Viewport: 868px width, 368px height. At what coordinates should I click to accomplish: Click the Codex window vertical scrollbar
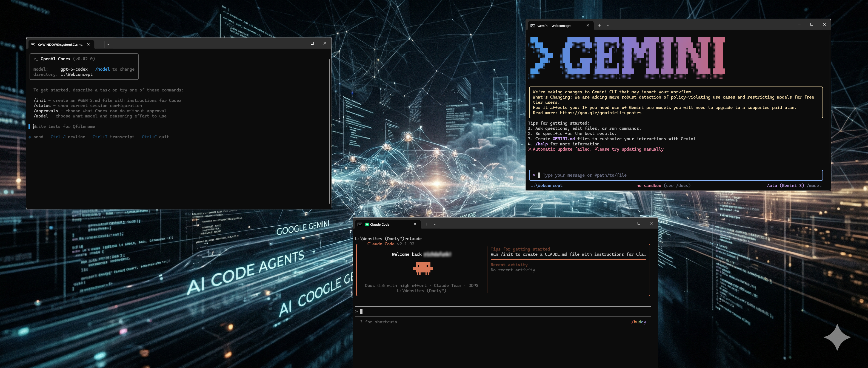(x=329, y=131)
